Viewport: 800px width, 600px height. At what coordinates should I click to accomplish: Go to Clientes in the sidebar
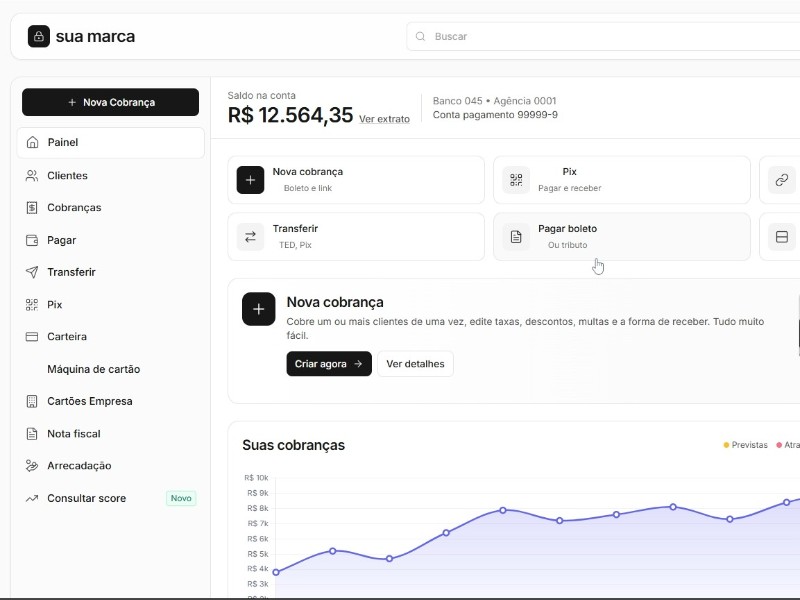(67, 176)
